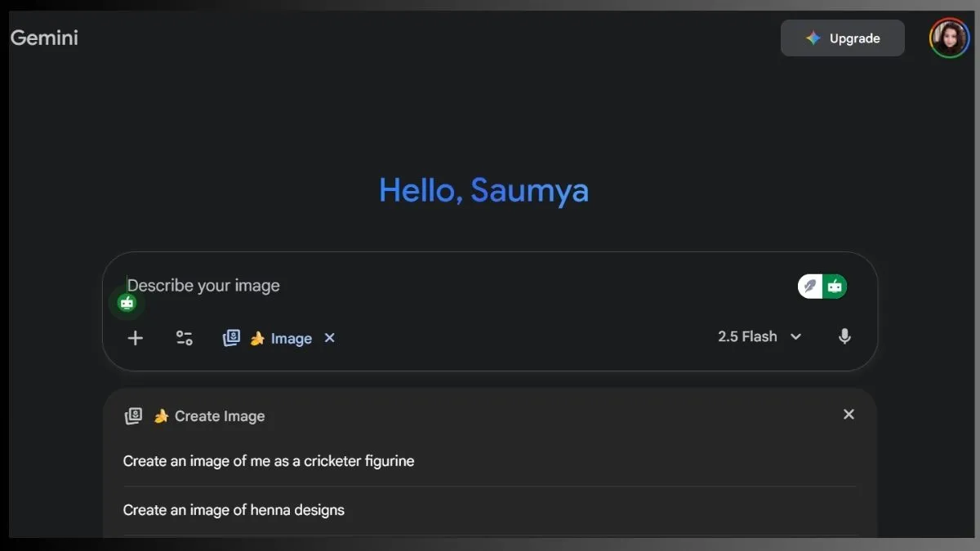Click the henna designs image suggestion

[233, 509]
